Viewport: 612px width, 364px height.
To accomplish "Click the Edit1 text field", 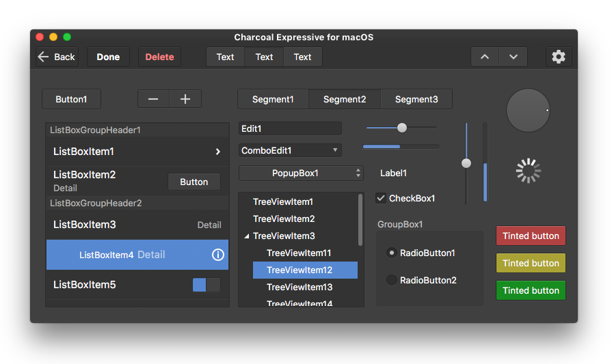I will (x=290, y=128).
